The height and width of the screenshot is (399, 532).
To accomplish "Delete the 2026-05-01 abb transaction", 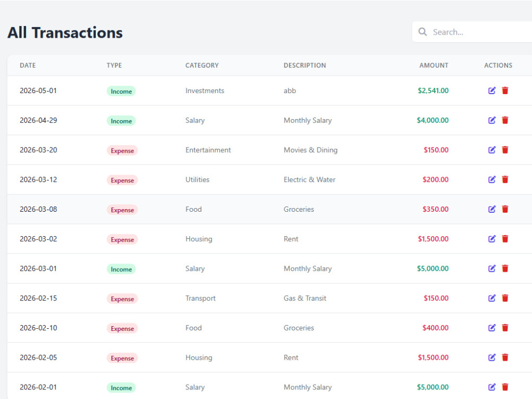I will [x=505, y=90].
